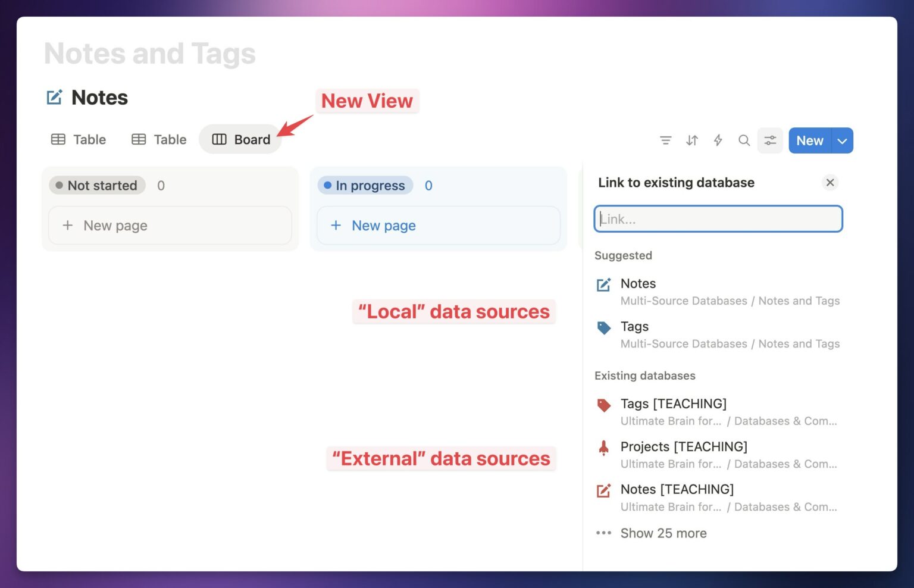Screen dimensions: 914x588
Task: Choose Projects [TEACHING] from existing databases
Action: [x=718, y=455]
